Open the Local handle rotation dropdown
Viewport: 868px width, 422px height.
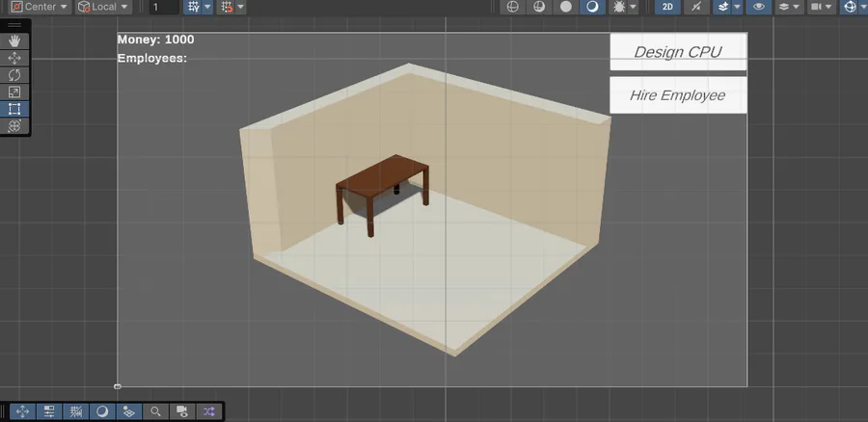pos(103,7)
